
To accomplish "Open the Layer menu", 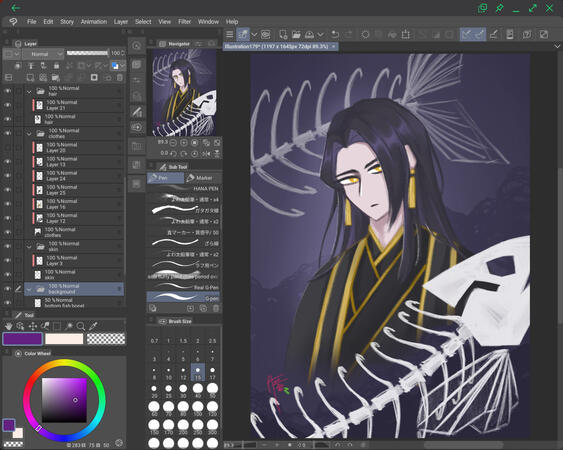I will pos(121,22).
